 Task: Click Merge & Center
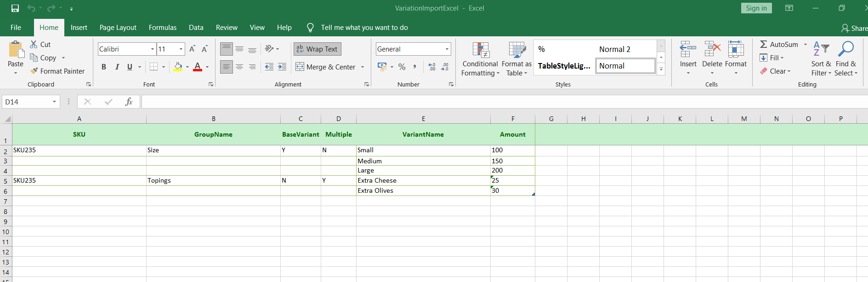coord(325,67)
